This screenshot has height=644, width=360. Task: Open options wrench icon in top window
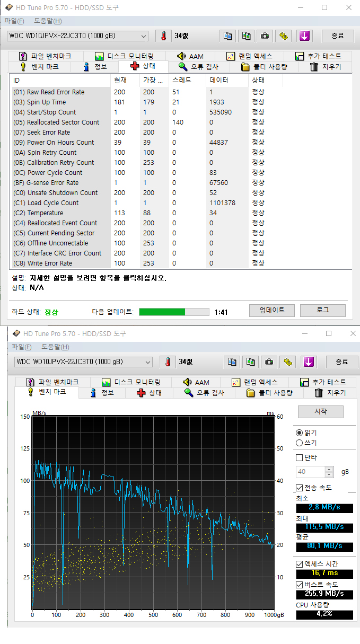(284, 36)
